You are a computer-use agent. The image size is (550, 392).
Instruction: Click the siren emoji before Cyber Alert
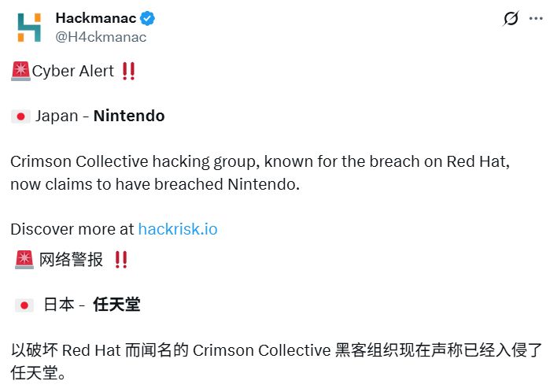[x=20, y=72]
